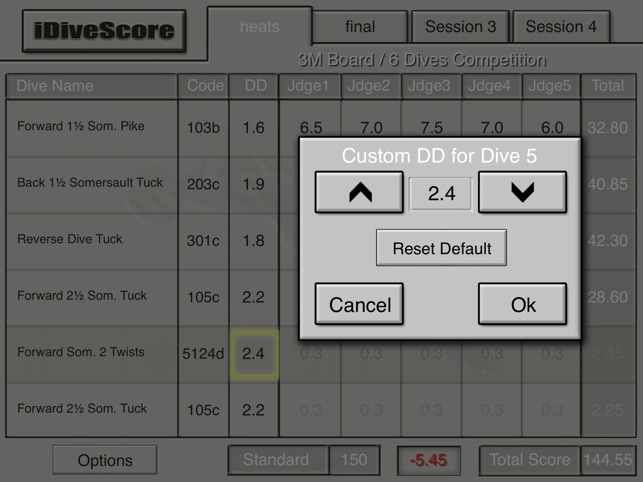Decrease custom DD with down arrow
The height and width of the screenshot is (482, 643).
[x=522, y=192]
